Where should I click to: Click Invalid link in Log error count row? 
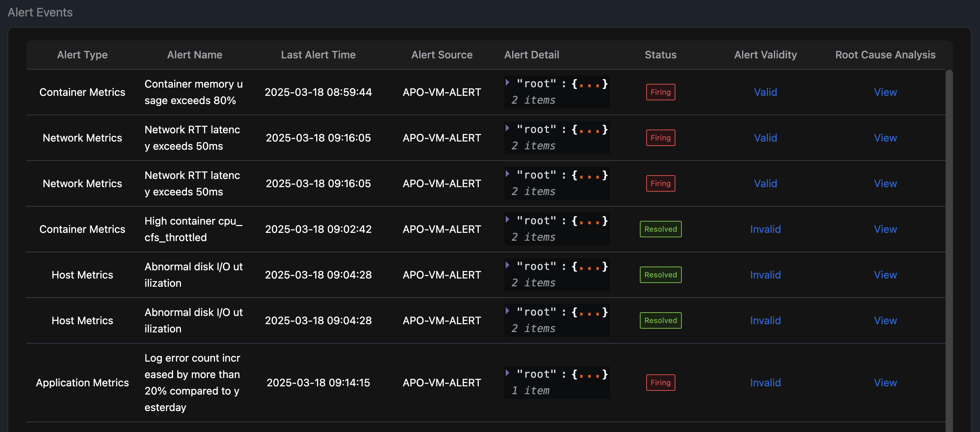(765, 383)
